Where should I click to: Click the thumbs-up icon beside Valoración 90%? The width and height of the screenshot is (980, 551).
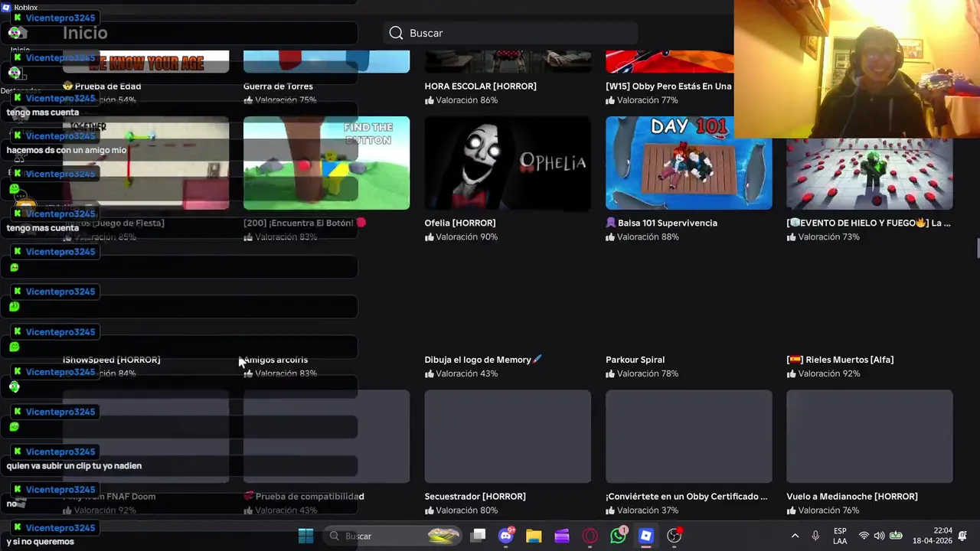[430, 237]
